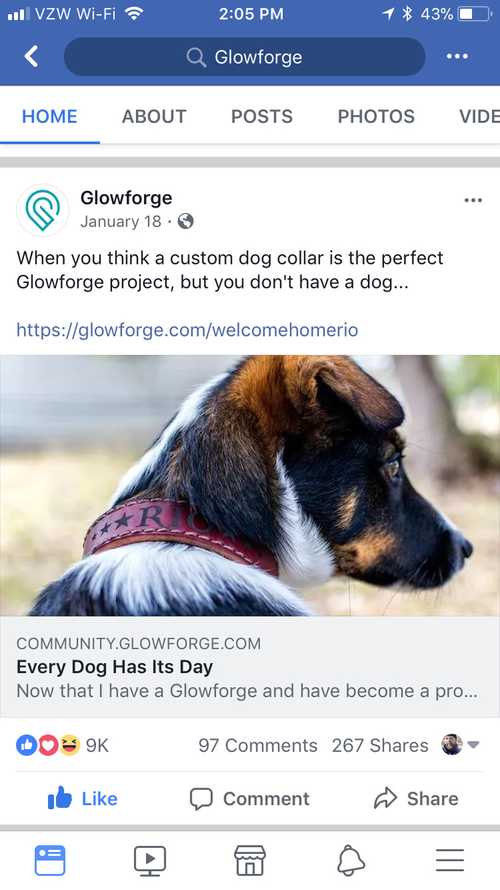Viewport: 500px width, 890px height.
Task: Open the Marketplace storefront icon
Action: click(x=250, y=860)
